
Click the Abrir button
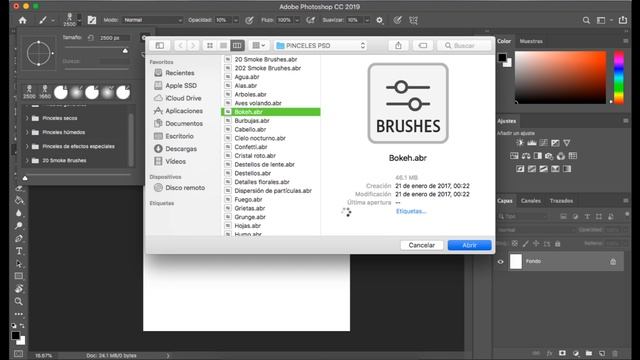click(x=469, y=245)
